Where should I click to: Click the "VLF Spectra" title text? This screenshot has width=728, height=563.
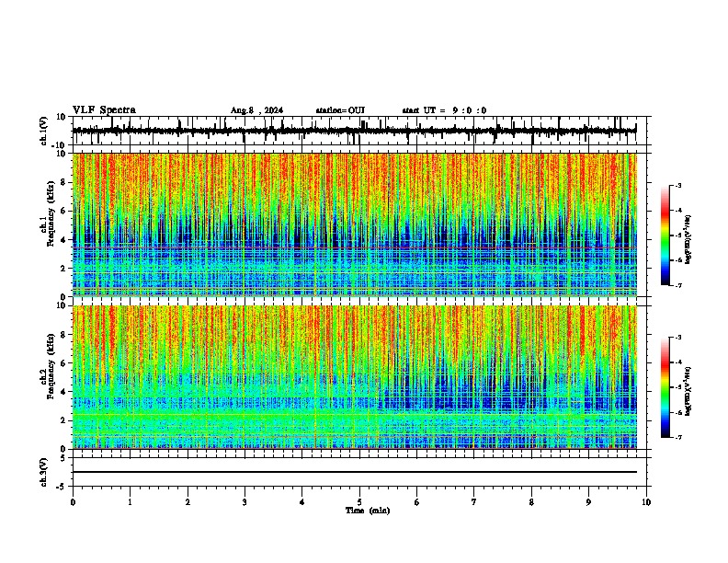point(104,110)
